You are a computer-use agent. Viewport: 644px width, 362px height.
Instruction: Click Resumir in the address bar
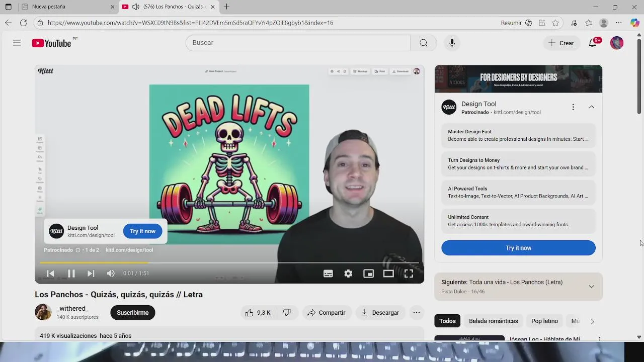click(511, 23)
